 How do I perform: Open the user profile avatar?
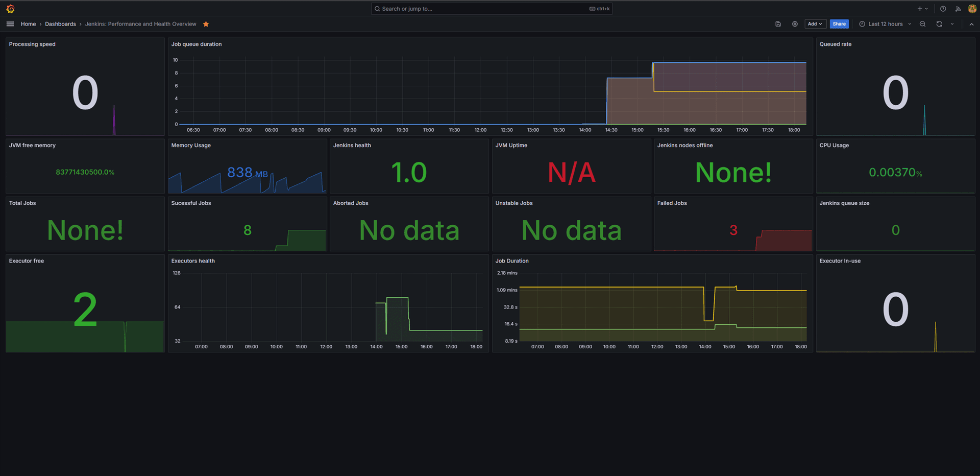[972, 9]
